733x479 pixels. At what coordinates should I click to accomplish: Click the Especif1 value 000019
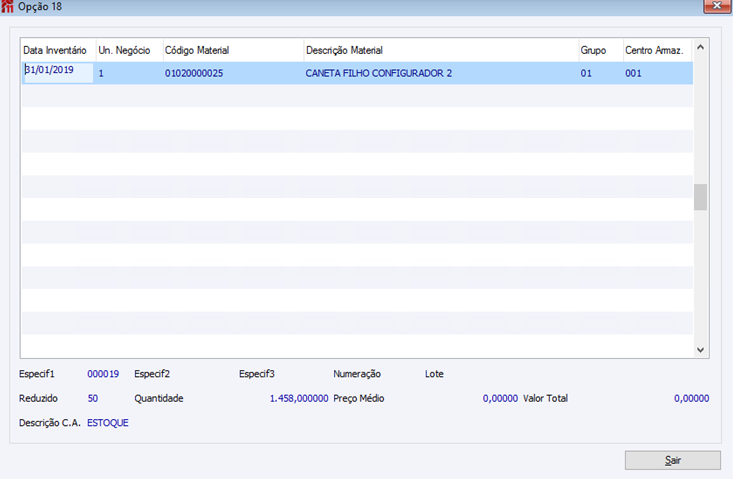coord(103,374)
